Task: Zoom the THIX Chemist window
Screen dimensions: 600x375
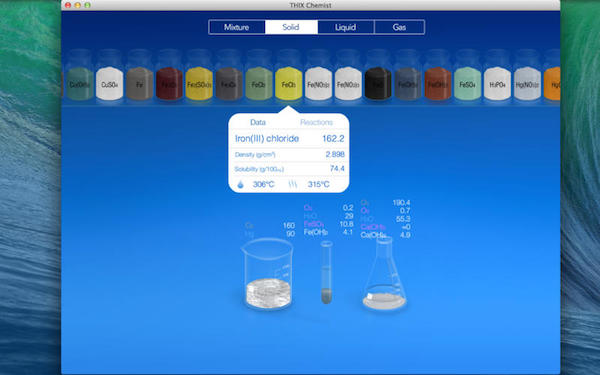Action: (88, 5)
